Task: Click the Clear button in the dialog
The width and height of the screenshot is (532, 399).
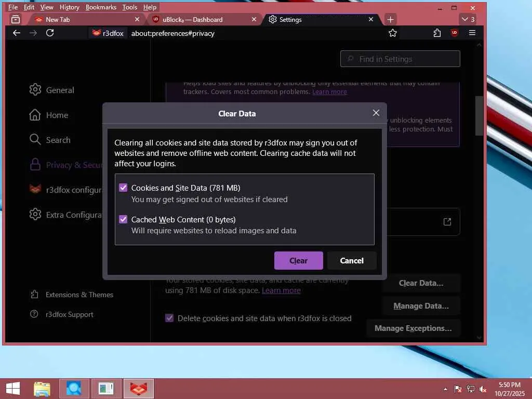Action: [x=298, y=261]
